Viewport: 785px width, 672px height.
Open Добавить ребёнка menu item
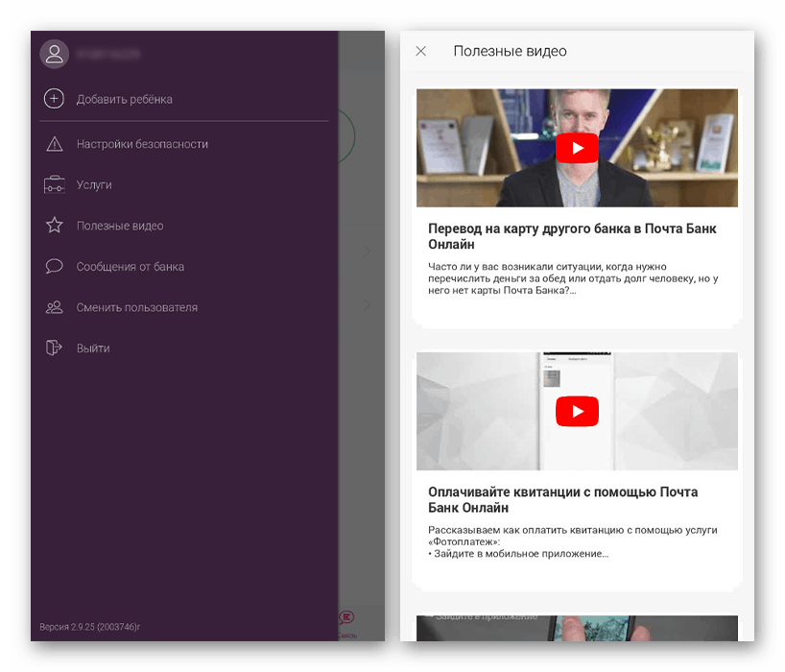pos(124,99)
